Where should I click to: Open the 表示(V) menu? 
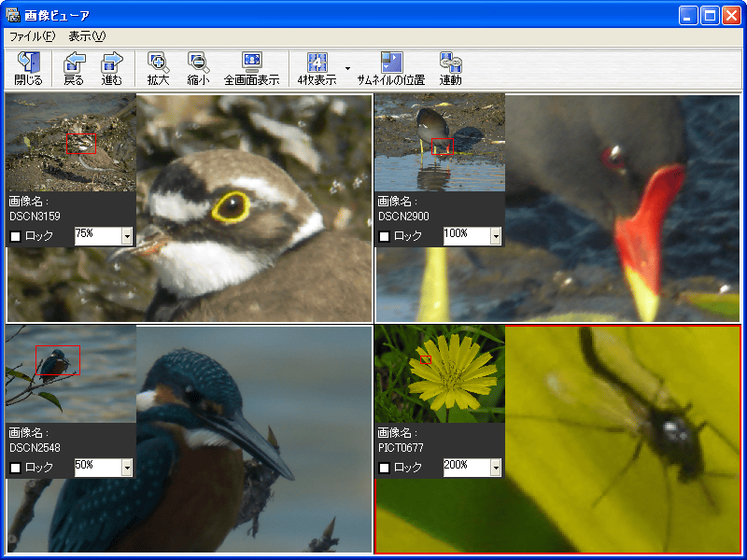[87, 36]
